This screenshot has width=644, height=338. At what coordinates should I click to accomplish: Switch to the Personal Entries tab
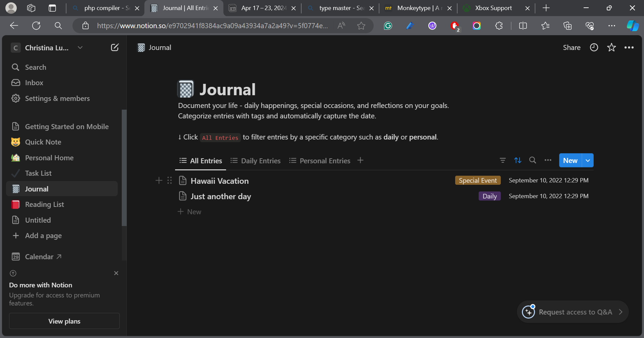320,161
